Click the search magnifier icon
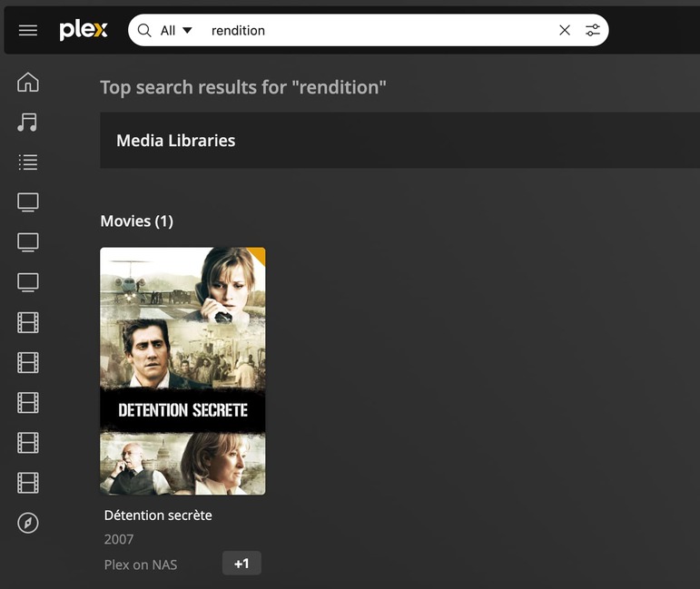This screenshot has height=589, width=700. [x=144, y=30]
